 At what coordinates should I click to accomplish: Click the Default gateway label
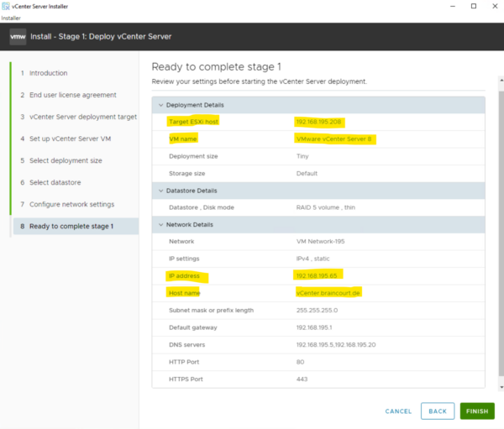coord(193,327)
